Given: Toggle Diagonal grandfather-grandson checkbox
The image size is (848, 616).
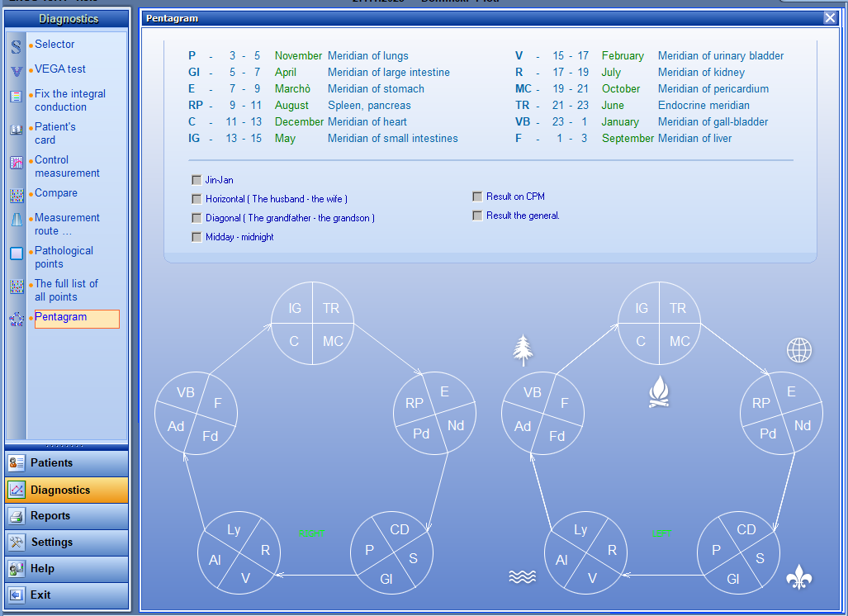Looking at the screenshot, I should [x=197, y=218].
